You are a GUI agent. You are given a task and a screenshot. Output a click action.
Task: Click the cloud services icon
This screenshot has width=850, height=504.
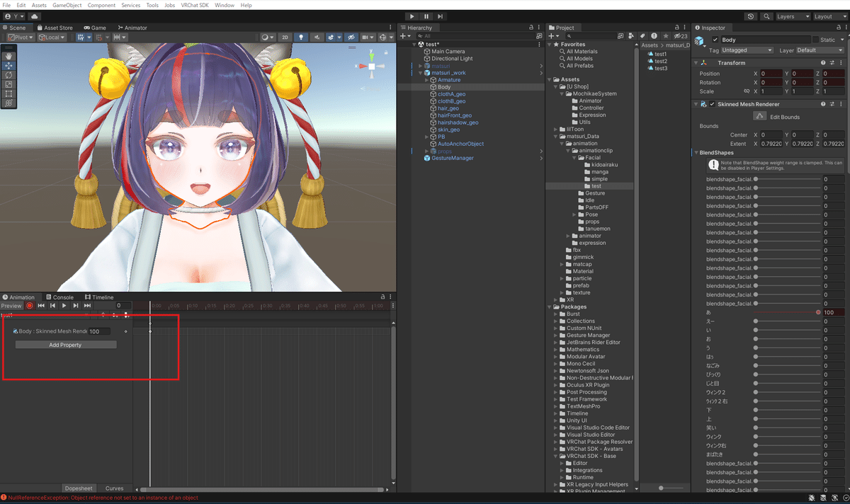[35, 16]
